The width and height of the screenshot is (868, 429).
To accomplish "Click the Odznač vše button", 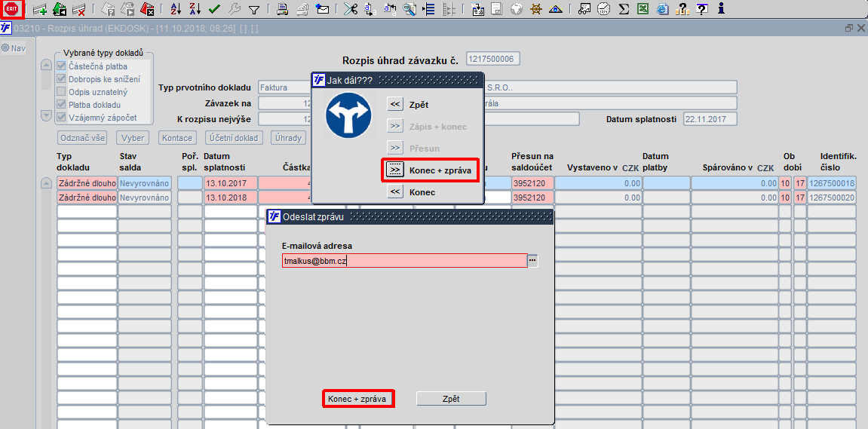I will click(x=81, y=138).
